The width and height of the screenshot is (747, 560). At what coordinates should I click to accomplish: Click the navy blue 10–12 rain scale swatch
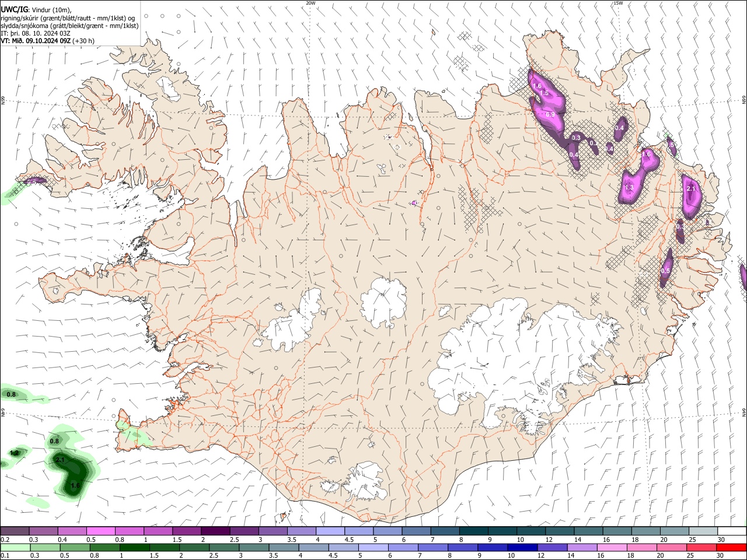[x=522, y=548]
